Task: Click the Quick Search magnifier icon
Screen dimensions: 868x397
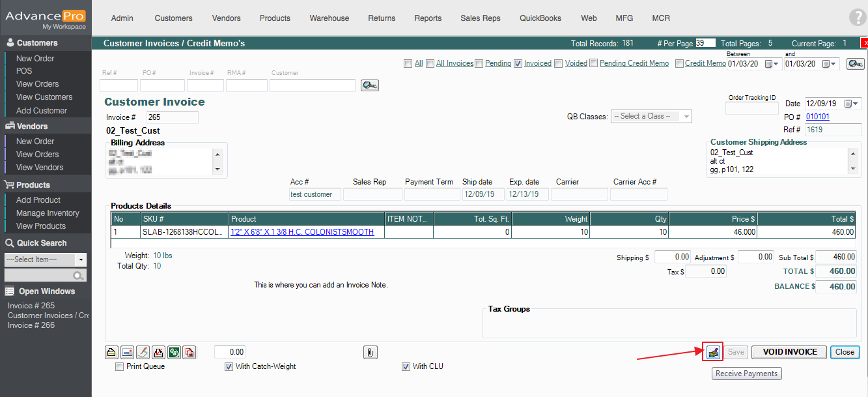Action: tap(78, 276)
